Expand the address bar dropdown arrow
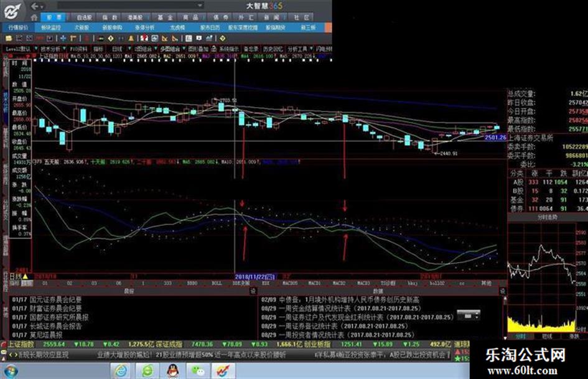This screenshot has width=588, height=379. (x=200, y=6)
